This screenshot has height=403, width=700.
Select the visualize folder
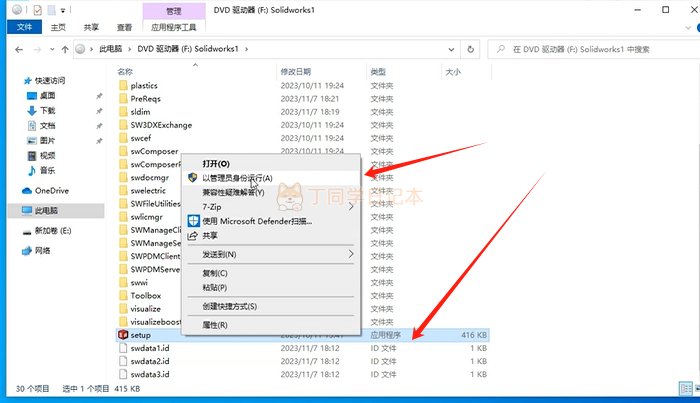coord(146,309)
